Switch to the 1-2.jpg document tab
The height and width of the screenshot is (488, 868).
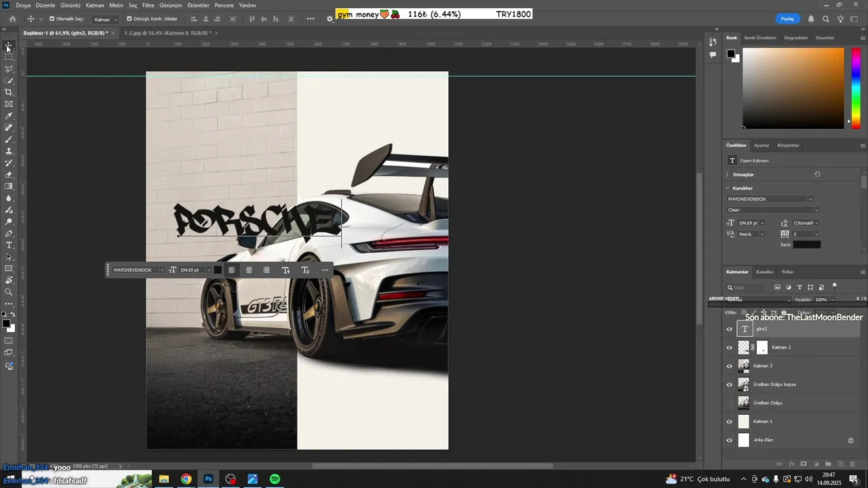[x=167, y=33]
